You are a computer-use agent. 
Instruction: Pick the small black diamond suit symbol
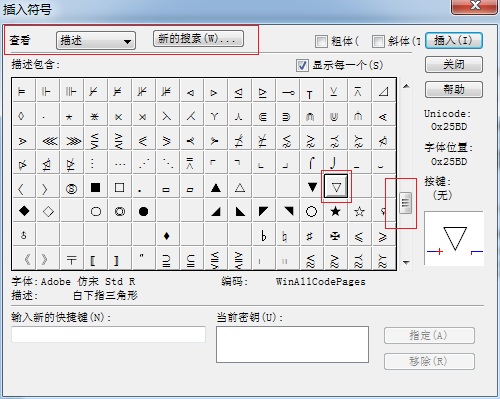tap(167, 236)
